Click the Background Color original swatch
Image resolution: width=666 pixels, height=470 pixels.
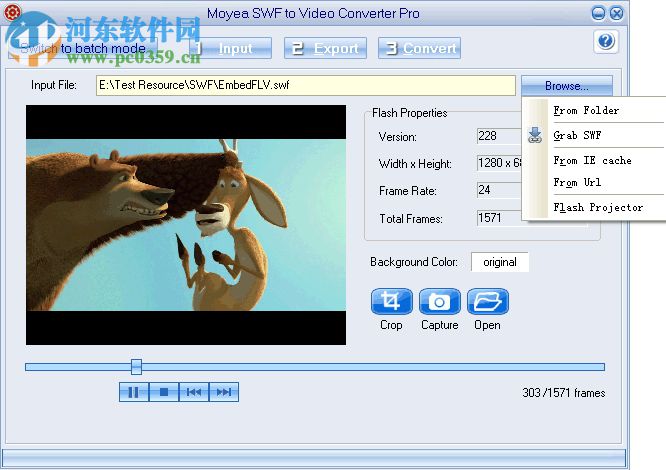coord(500,262)
